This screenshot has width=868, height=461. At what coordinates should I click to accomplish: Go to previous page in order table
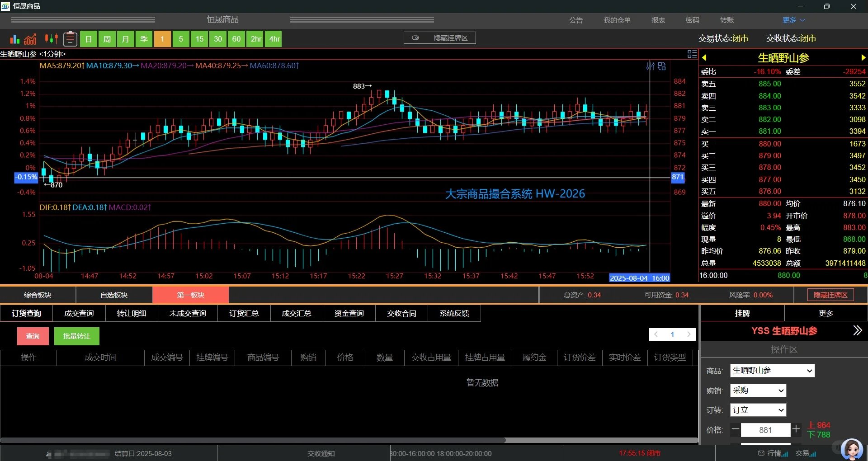click(x=656, y=334)
